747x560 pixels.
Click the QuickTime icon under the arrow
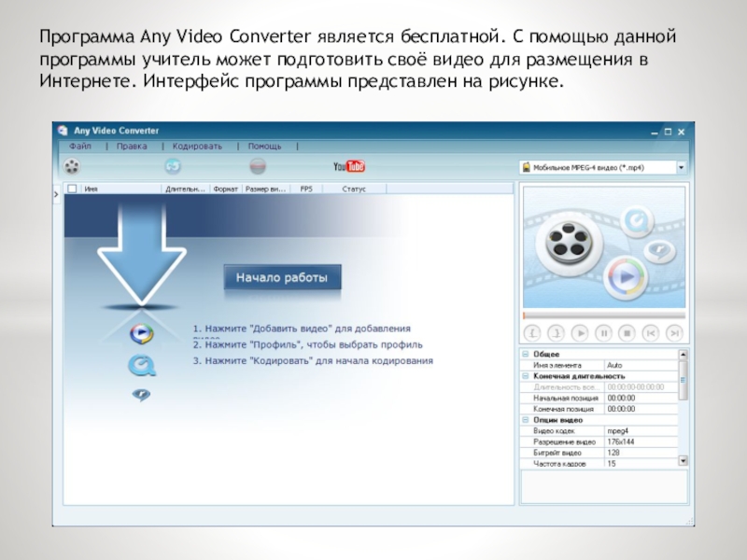pyautogui.click(x=142, y=366)
